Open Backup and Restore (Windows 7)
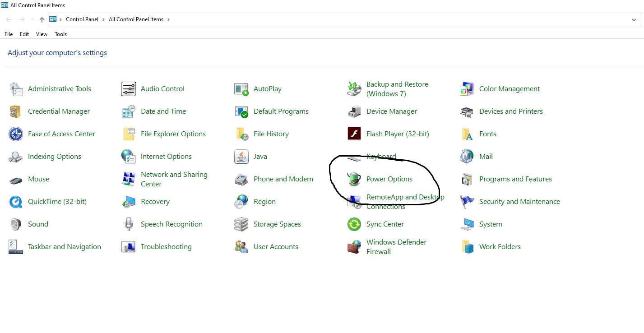The height and width of the screenshot is (333, 644). pos(397,88)
